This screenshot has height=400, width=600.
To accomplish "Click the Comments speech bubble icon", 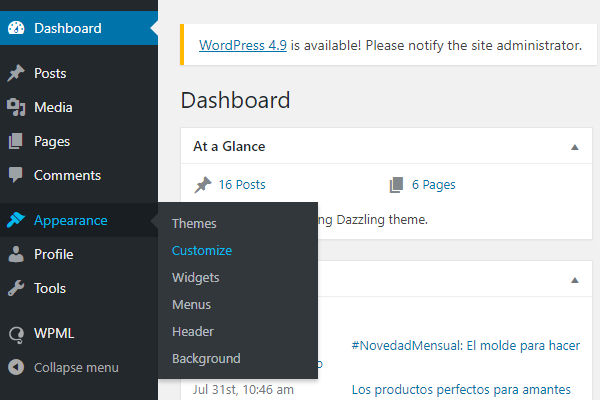I will (x=15, y=176).
